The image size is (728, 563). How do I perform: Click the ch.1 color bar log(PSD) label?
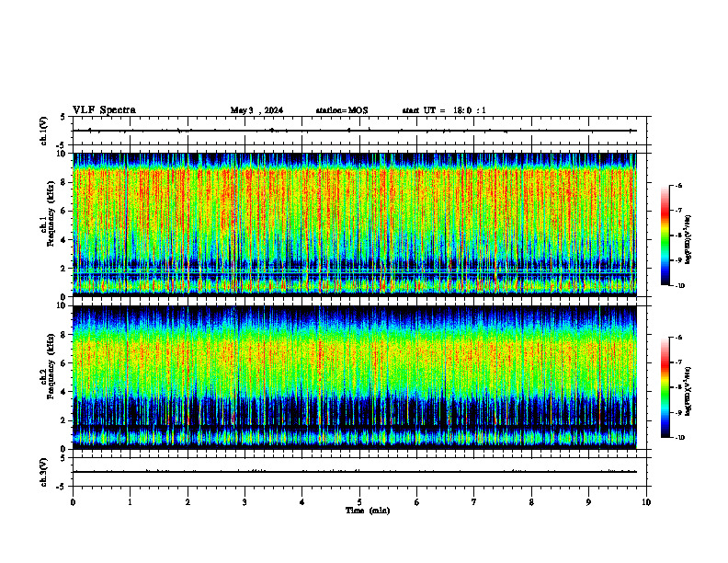[x=688, y=239]
